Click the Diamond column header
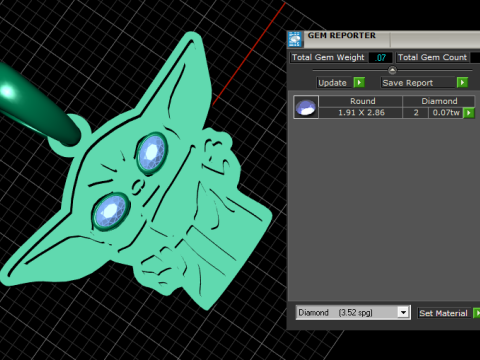The image size is (480, 360). [439, 101]
